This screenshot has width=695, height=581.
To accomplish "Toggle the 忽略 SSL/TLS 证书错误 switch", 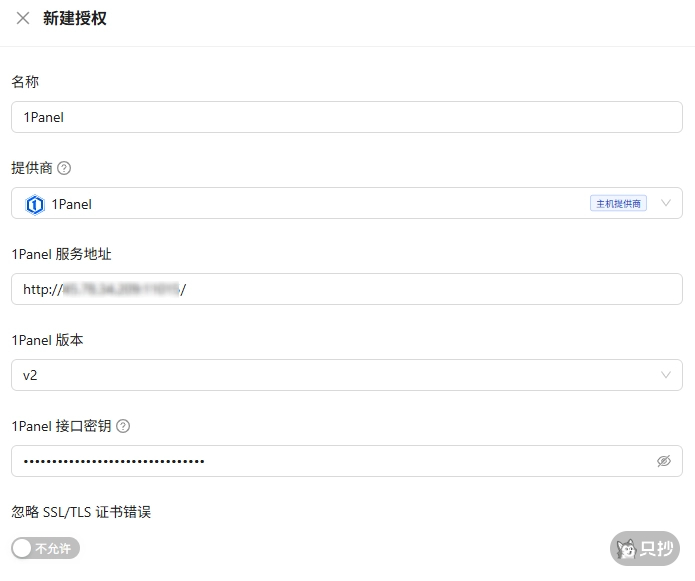I will click(45, 548).
